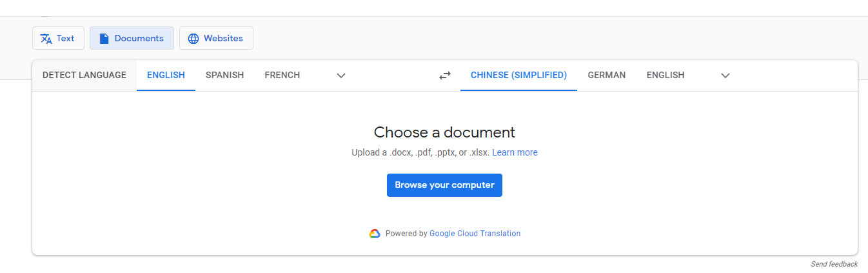Select French as source language

pos(282,75)
